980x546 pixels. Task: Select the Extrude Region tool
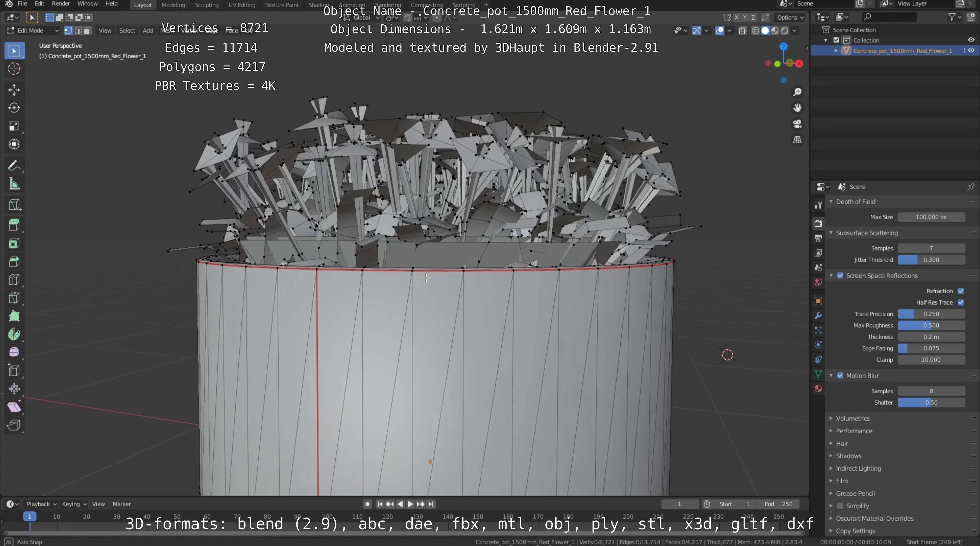(x=15, y=225)
